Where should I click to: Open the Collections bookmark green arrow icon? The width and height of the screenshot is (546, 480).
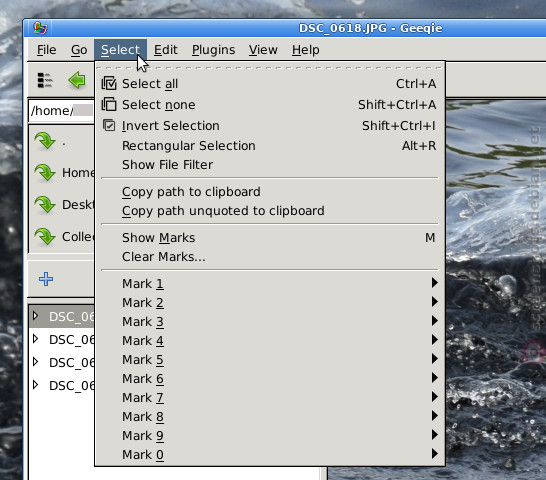[45, 237]
